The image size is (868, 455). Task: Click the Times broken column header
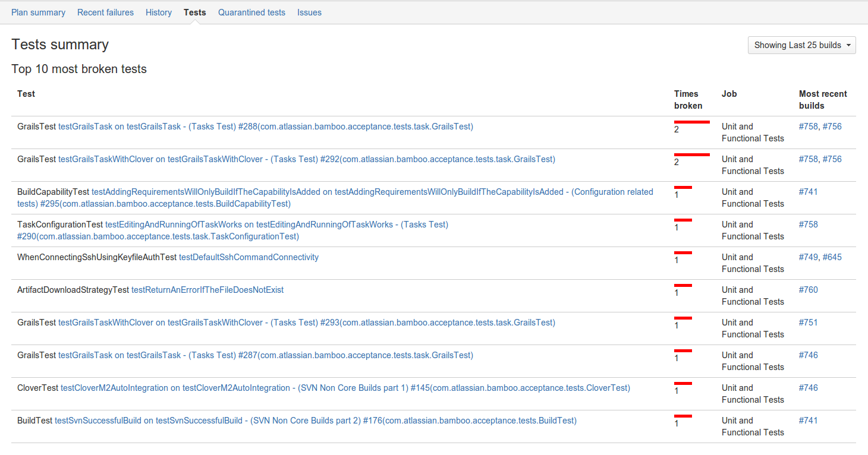688,100
